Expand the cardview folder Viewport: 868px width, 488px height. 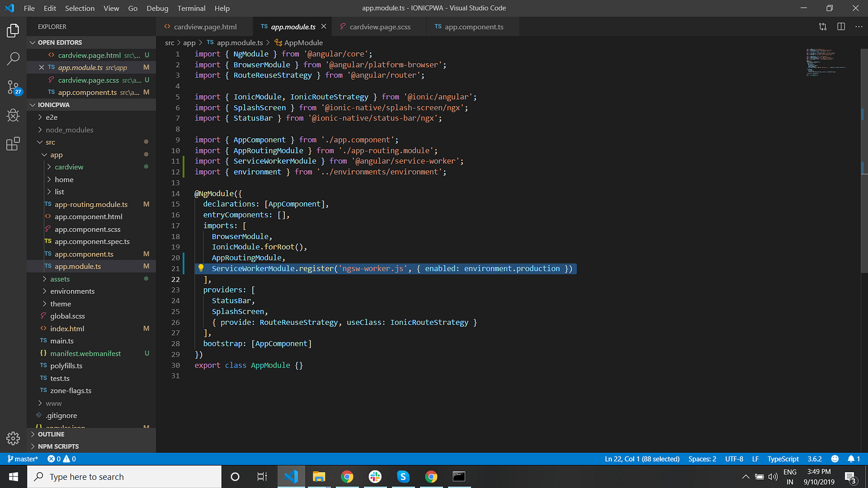click(x=69, y=167)
